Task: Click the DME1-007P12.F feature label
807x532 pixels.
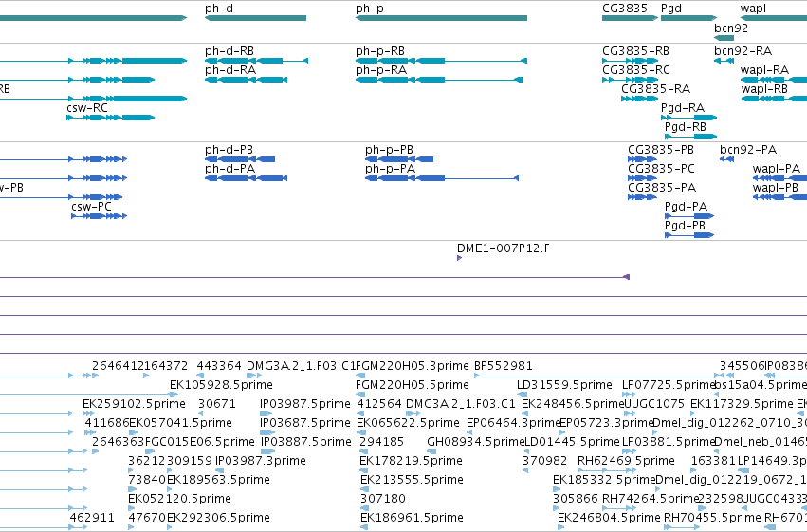Action: coord(503,248)
